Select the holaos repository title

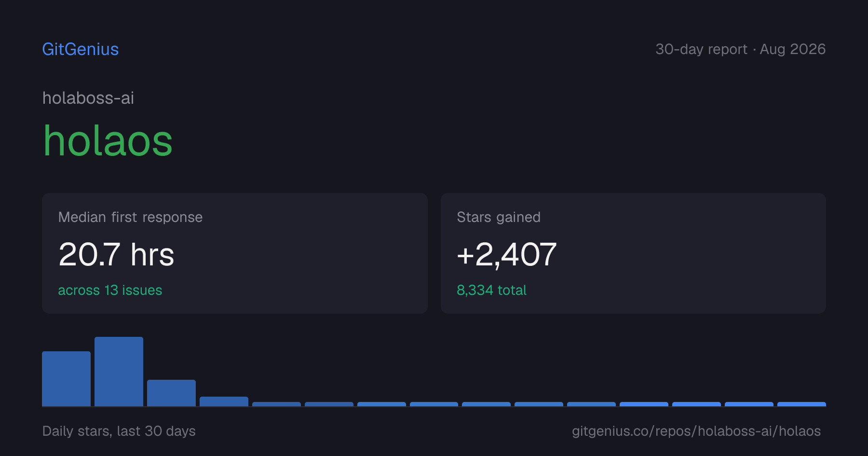click(x=108, y=141)
